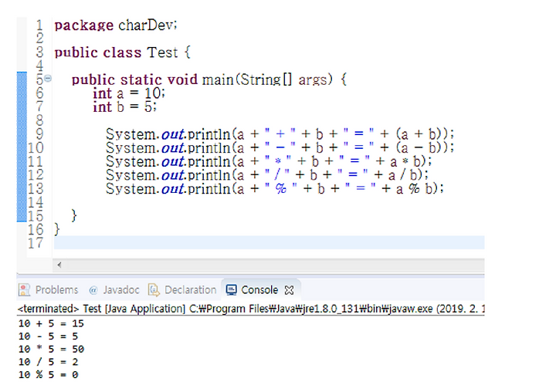Click the closing brace on line 16
The height and width of the screenshot is (392, 556).
(x=56, y=229)
